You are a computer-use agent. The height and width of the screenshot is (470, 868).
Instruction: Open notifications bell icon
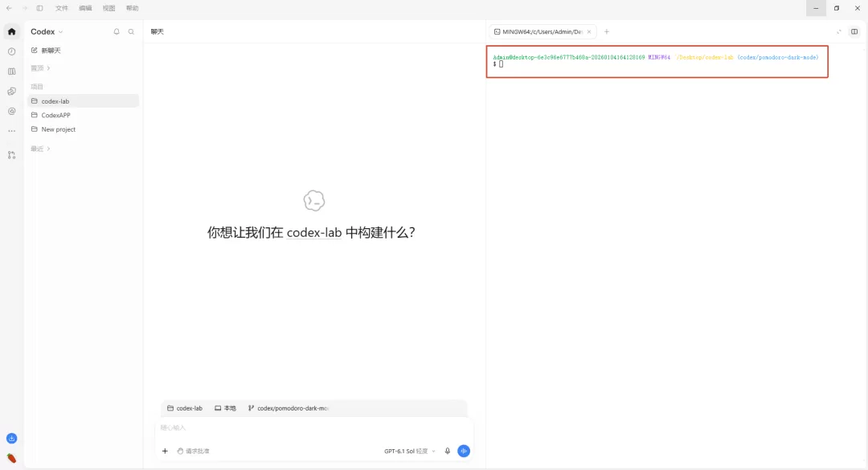(x=117, y=31)
